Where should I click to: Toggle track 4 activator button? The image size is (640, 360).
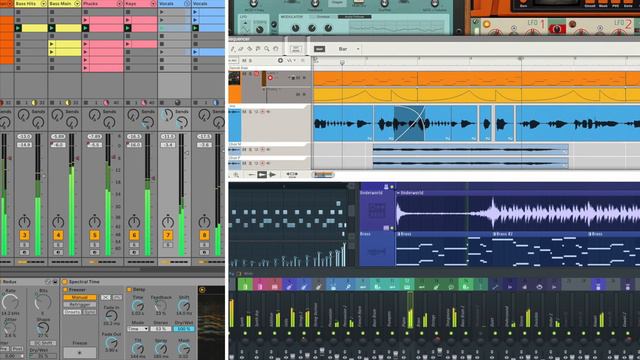pos(58,235)
